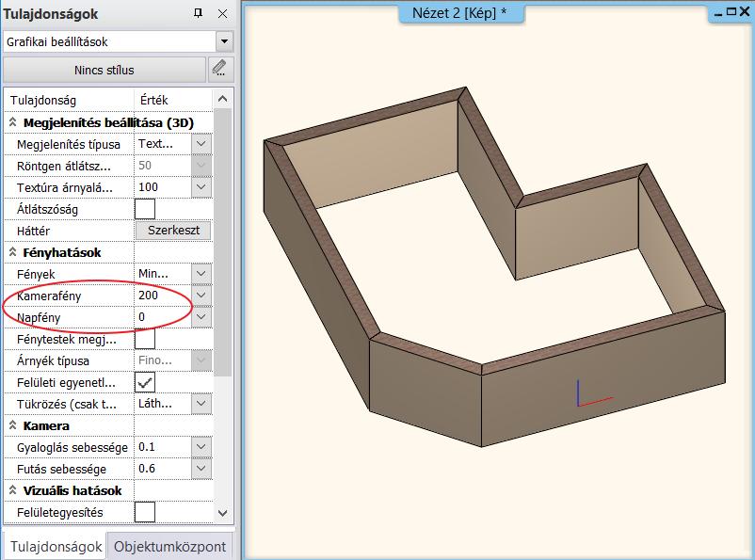Image resolution: width=755 pixels, height=560 pixels.
Task: Select the Nézet 2 [Kép] view tab
Action: click(x=459, y=13)
